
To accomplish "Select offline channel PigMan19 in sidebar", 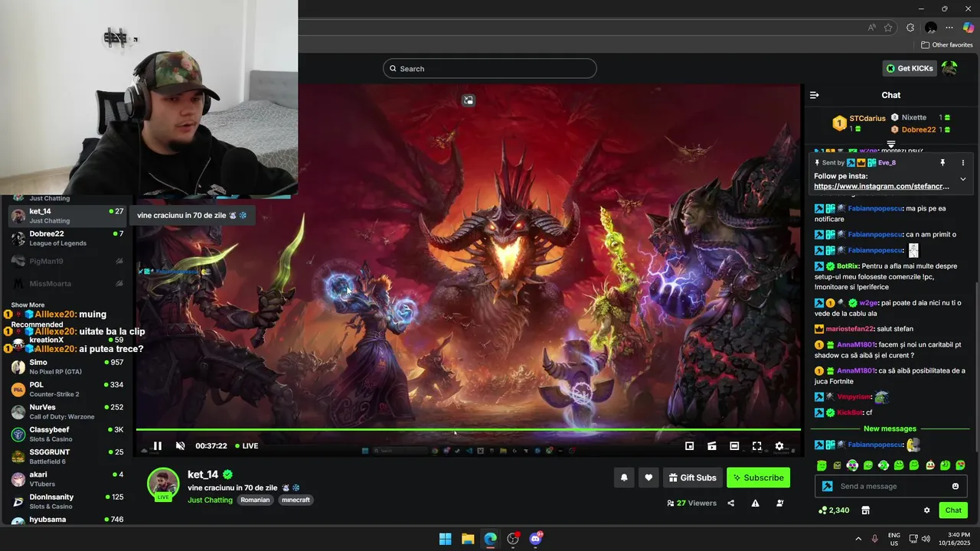I will coord(67,261).
